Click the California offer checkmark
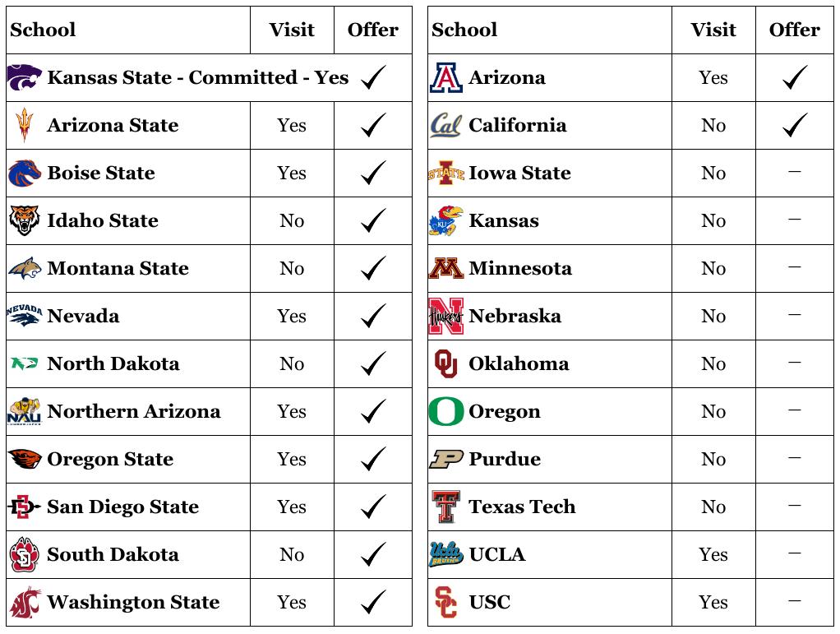This screenshot has height=634, width=840. pos(794,126)
